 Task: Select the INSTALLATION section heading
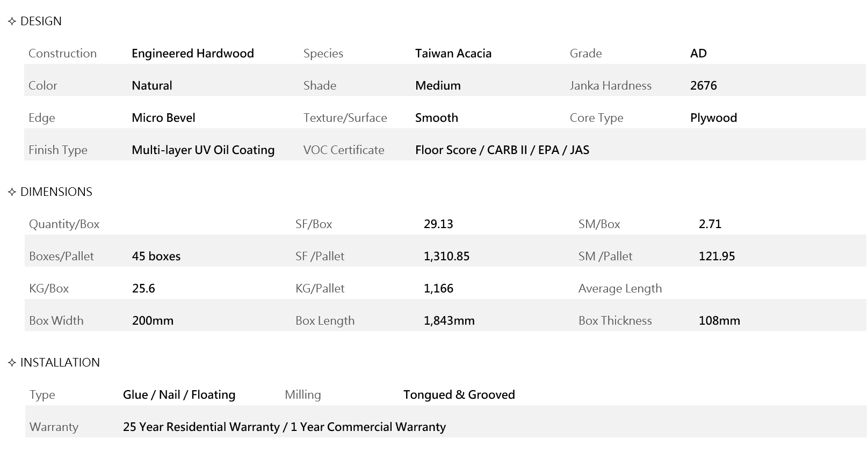[60, 363]
